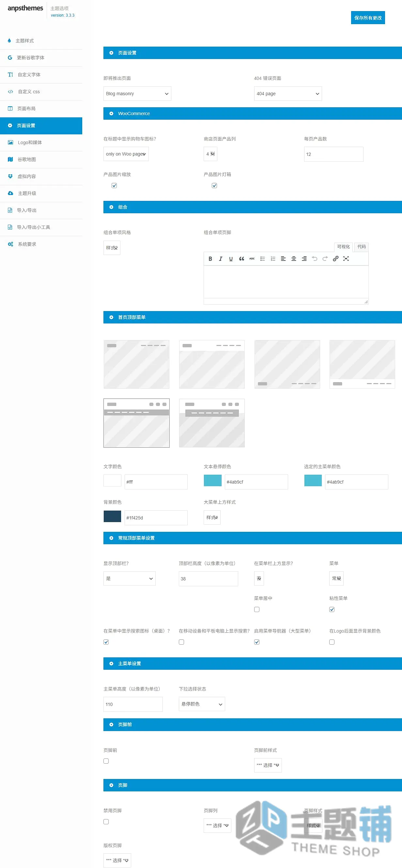
Task: Click the Google G icon beside 更新谷歌字体
Action: click(x=10, y=58)
